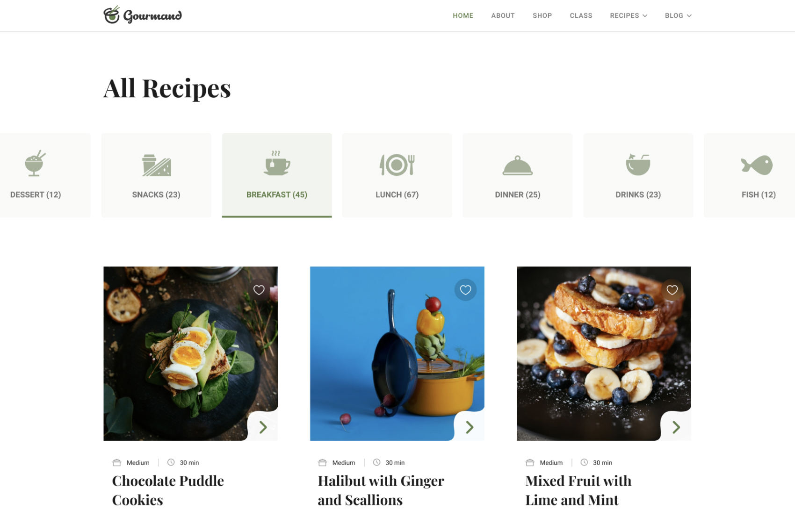Select the Lunch plate and cutlery icon
Screen dimensions: 795x532
(x=397, y=165)
